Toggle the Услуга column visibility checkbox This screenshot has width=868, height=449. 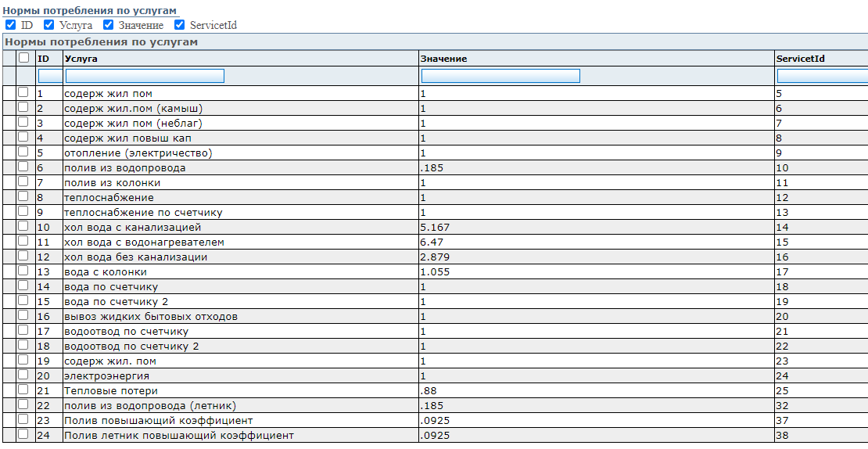click(x=48, y=24)
